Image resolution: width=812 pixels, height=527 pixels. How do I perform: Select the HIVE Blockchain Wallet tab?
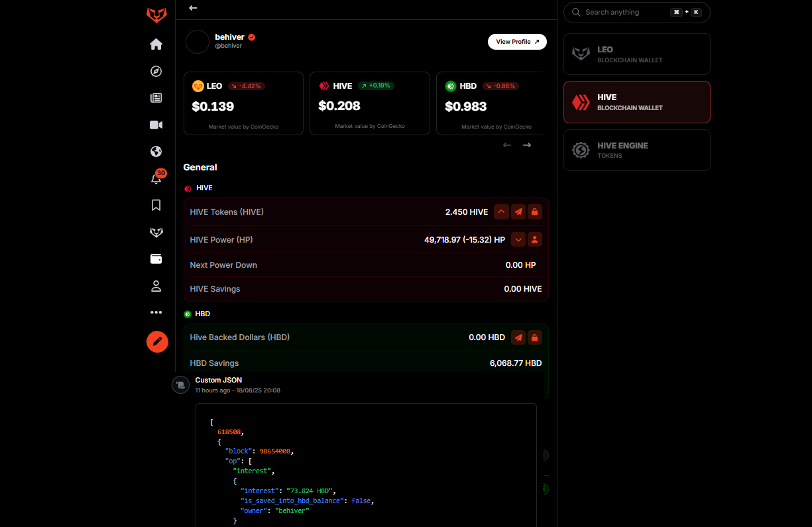(637, 102)
